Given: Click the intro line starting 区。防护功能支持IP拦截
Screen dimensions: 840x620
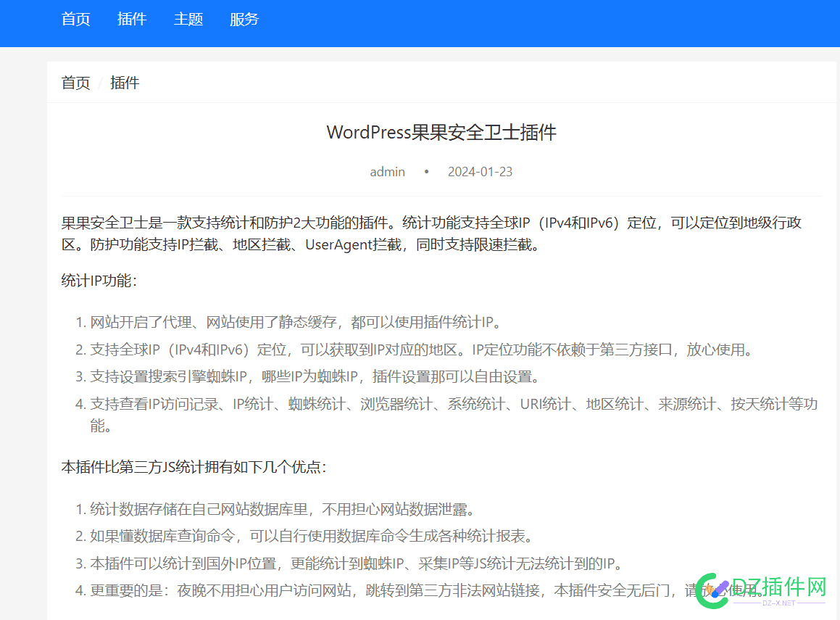Looking at the screenshot, I should [301, 244].
